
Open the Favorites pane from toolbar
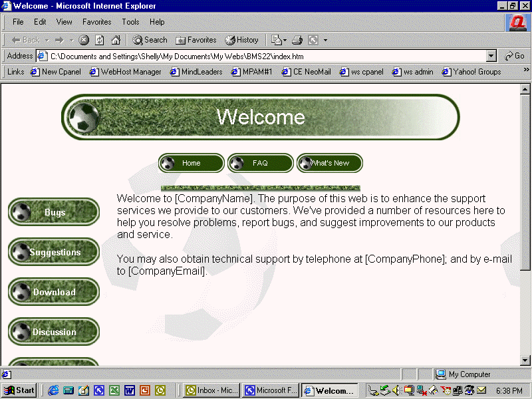coord(196,40)
